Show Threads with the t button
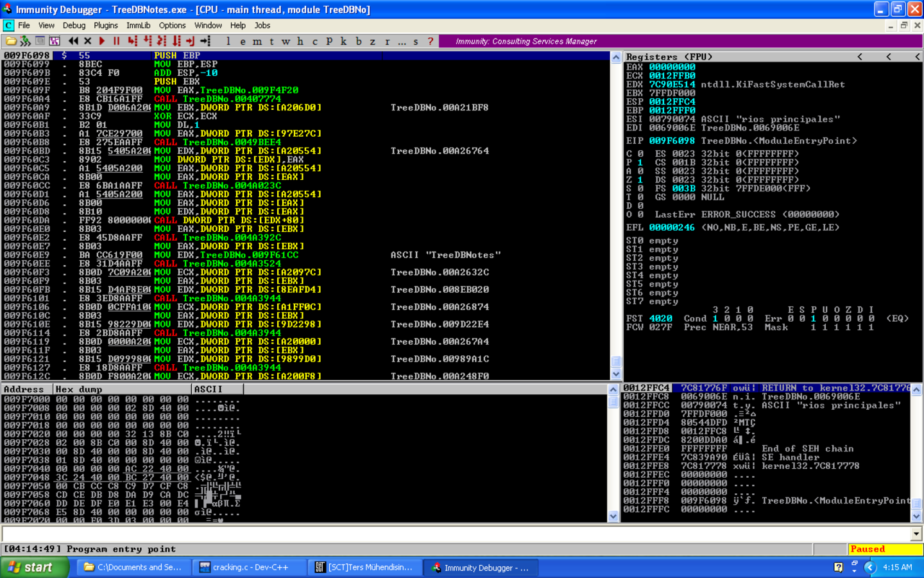This screenshot has height=578, width=924. (x=271, y=41)
